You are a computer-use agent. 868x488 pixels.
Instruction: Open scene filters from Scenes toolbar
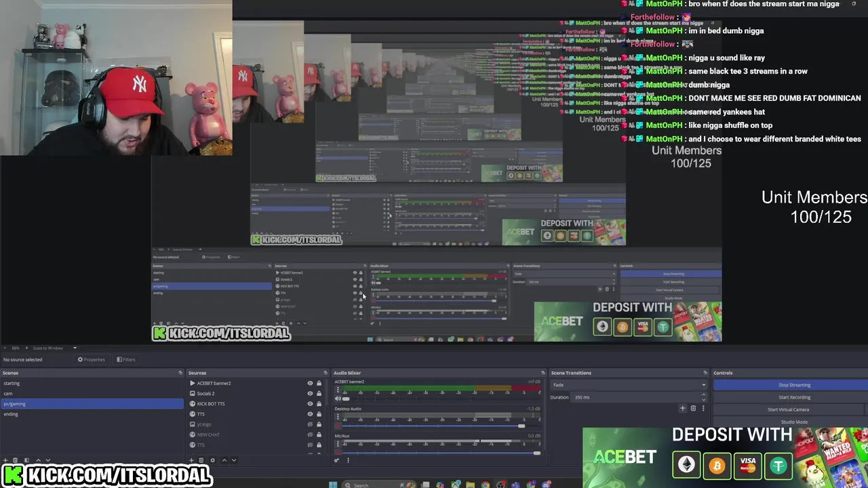point(26,460)
